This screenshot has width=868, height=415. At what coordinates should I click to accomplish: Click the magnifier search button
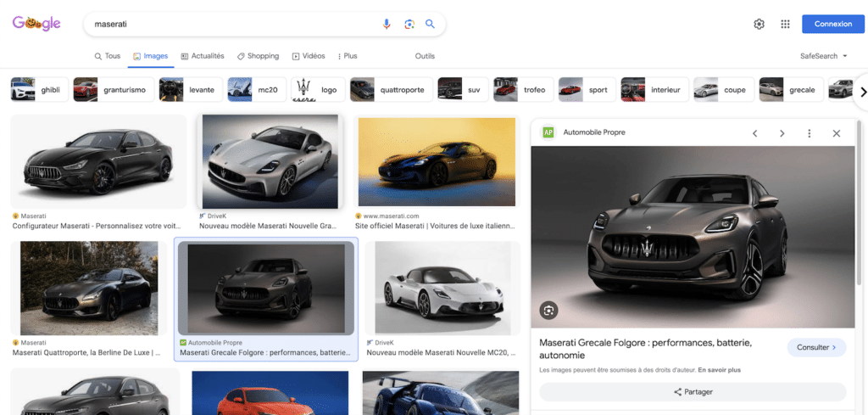click(430, 24)
